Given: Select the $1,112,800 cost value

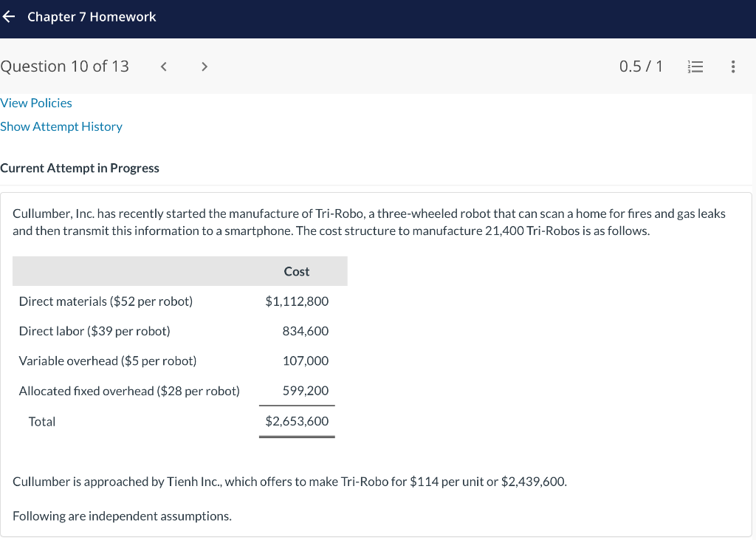Looking at the screenshot, I should coord(297,301).
